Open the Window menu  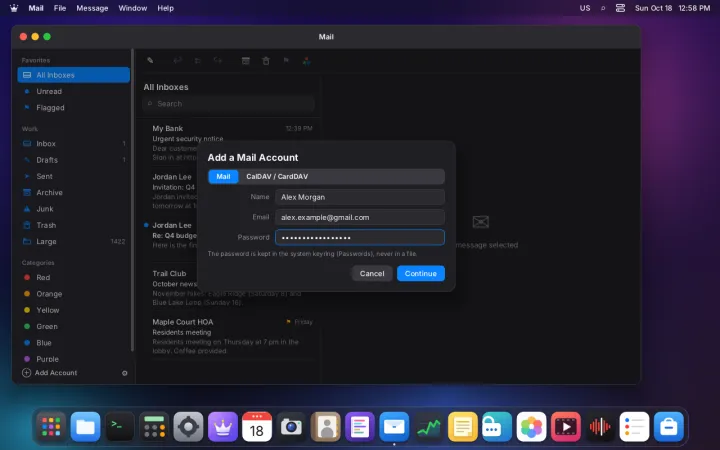click(x=133, y=8)
